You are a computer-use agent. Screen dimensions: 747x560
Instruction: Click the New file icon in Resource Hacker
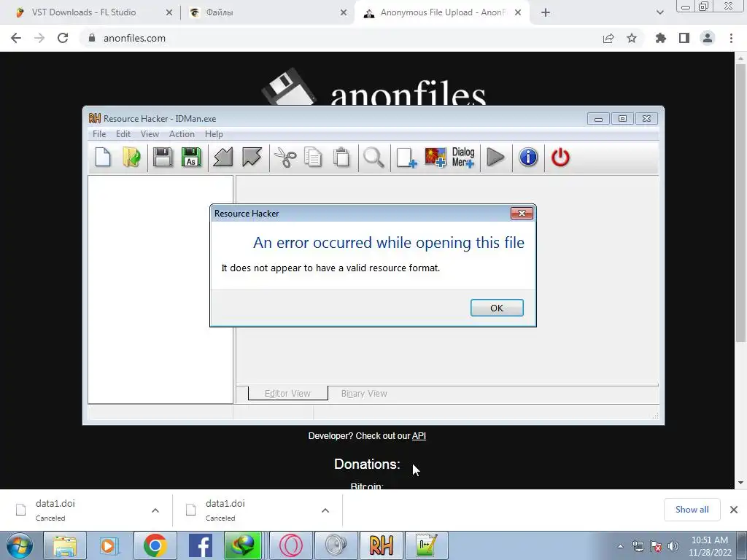[103, 157]
